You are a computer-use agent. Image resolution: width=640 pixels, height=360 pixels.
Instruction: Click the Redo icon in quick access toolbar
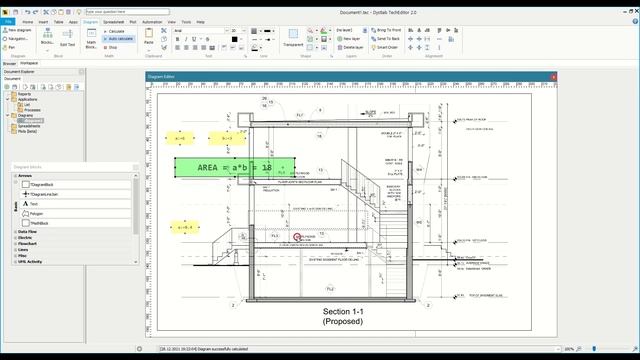(x=36, y=12)
